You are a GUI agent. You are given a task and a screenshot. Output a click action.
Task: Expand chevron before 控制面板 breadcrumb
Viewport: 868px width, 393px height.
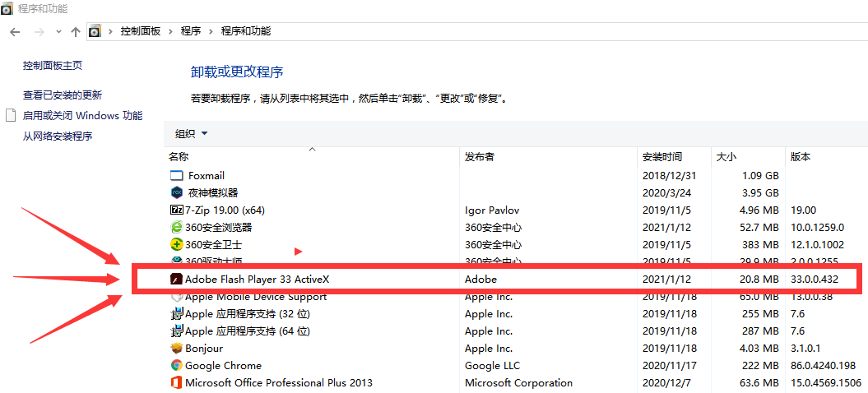click(111, 31)
